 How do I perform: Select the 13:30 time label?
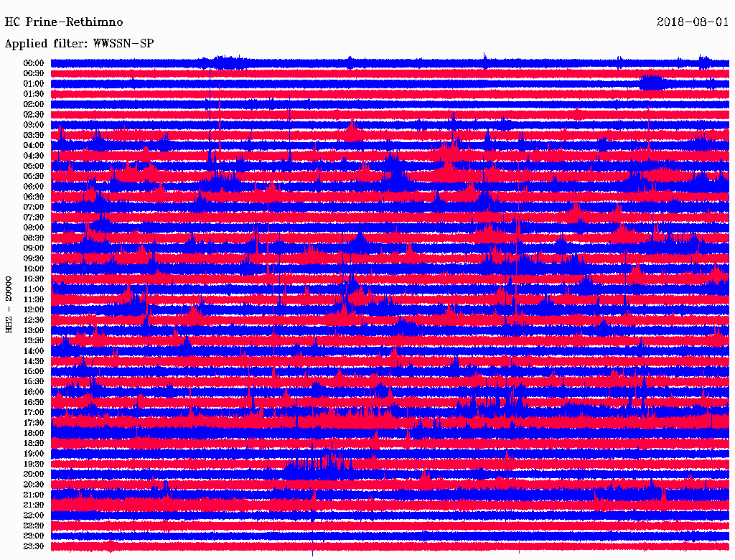click(33, 340)
